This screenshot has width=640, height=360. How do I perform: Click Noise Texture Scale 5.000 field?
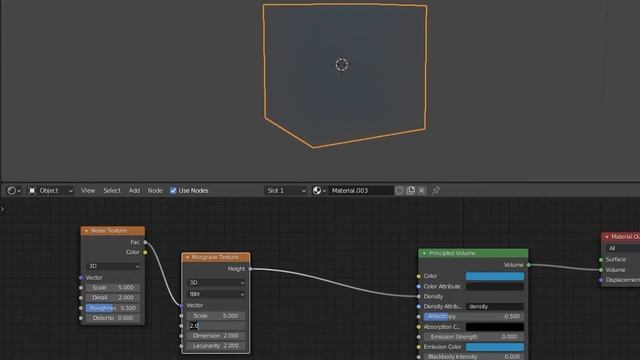click(113, 287)
